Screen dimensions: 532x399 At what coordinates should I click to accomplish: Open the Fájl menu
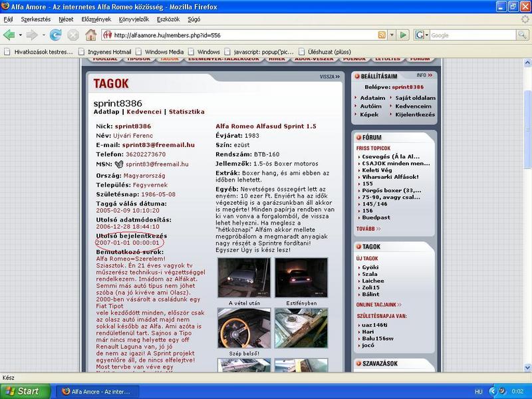pos(8,19)
